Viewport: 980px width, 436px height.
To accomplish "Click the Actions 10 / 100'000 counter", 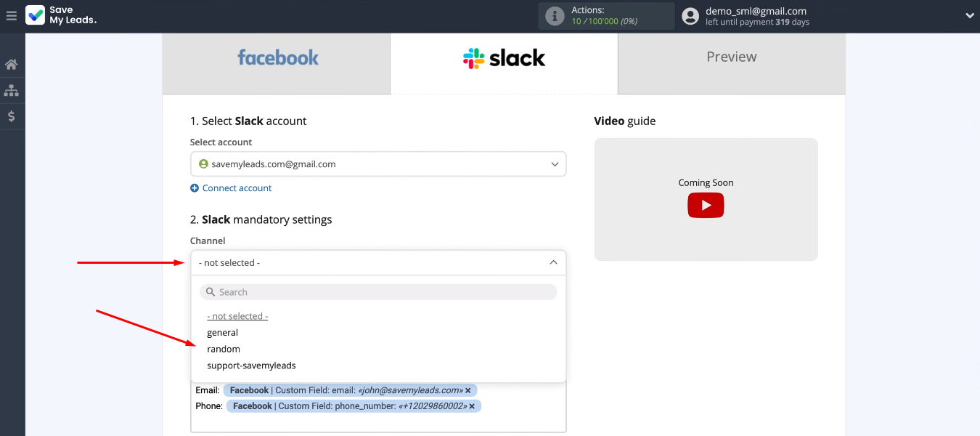I will point(604,21).
